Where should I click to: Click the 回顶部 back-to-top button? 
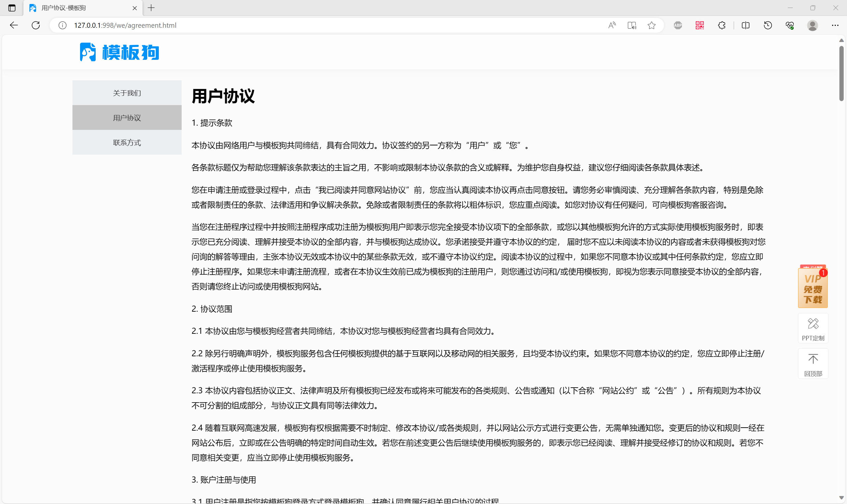point(813,364)
